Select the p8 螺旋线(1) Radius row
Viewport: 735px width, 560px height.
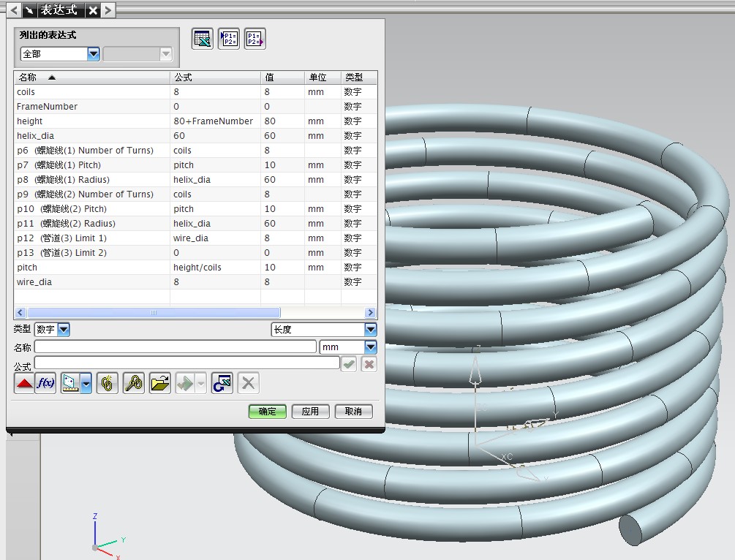tap(195, 180)
